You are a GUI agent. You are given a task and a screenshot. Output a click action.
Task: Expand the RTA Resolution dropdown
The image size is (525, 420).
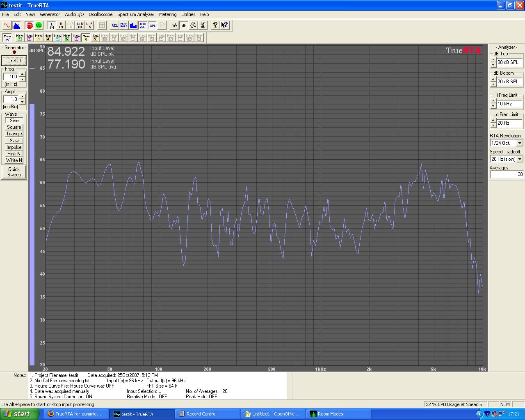pyautogui.click(x=520, y=143)
